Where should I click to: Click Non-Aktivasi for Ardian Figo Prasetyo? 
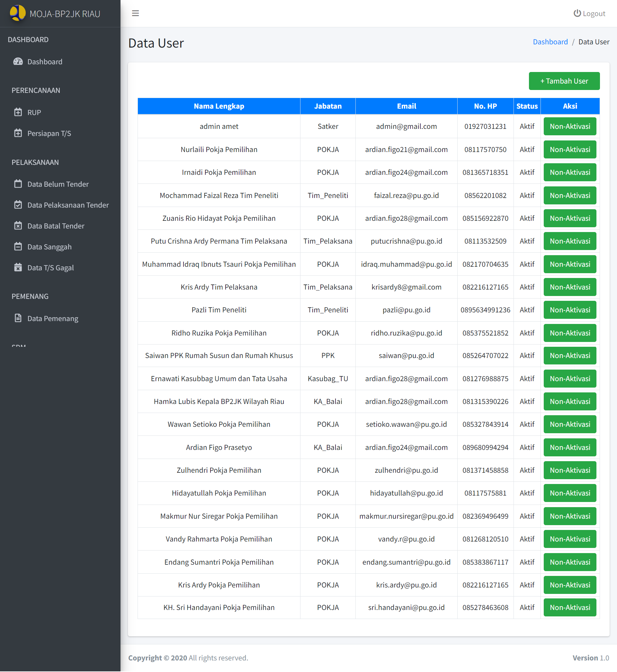(x=569, y=447)
